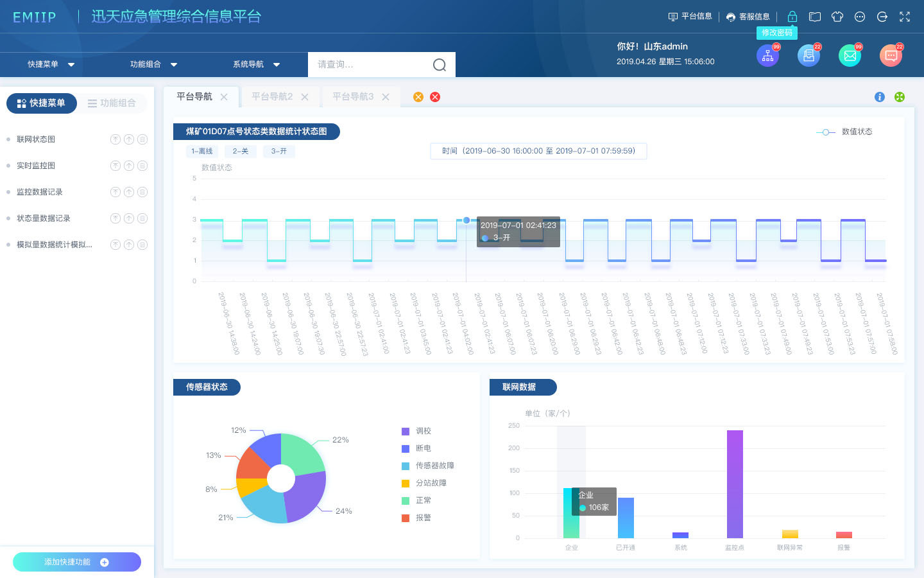Open 联网状态图 in sidebar list
Image resolution: width=924 pixels, height=578 pixels.
pyautogui.click(x=36, y=139)
